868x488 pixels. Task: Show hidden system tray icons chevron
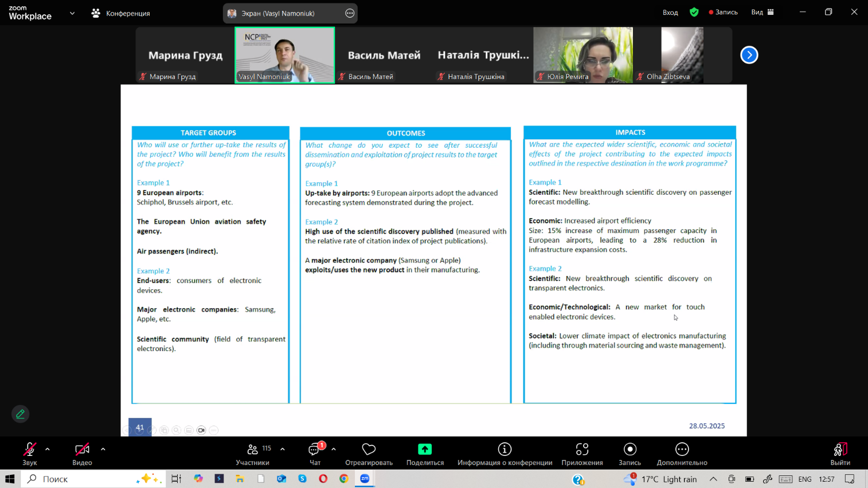point(713,479)
